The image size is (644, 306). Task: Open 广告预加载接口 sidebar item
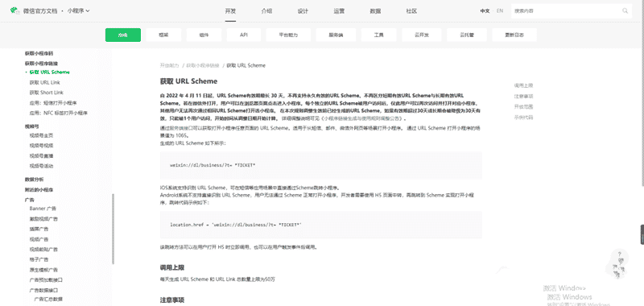tap(46, 279)
